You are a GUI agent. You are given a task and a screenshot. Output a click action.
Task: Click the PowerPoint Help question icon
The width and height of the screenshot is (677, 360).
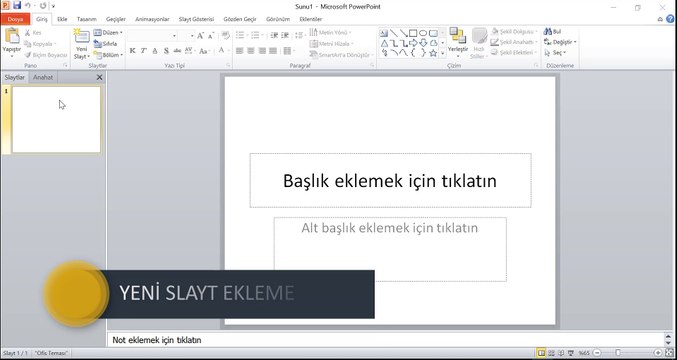[670, 19]
